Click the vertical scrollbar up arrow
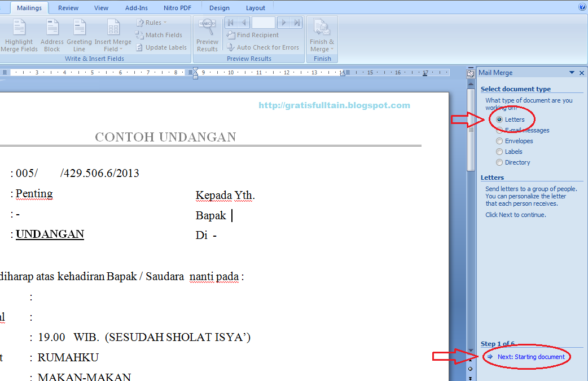Screen dimensions: 588x381 point(471,85)
